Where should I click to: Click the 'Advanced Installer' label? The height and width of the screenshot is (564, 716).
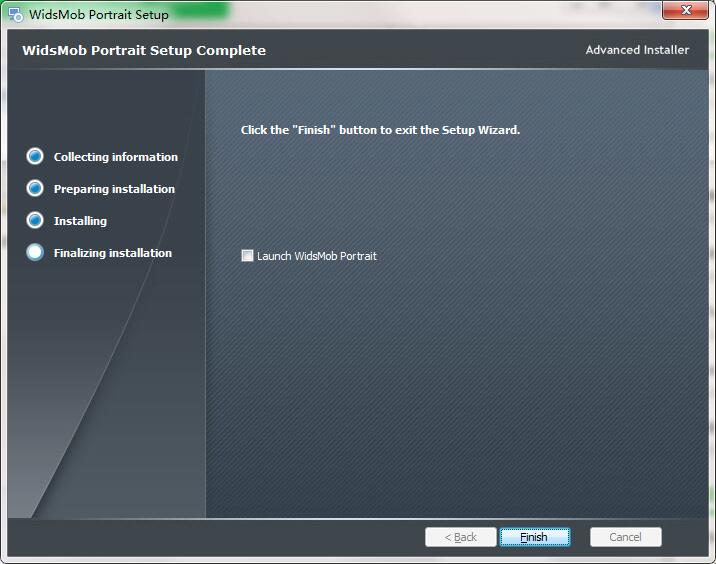637,50
